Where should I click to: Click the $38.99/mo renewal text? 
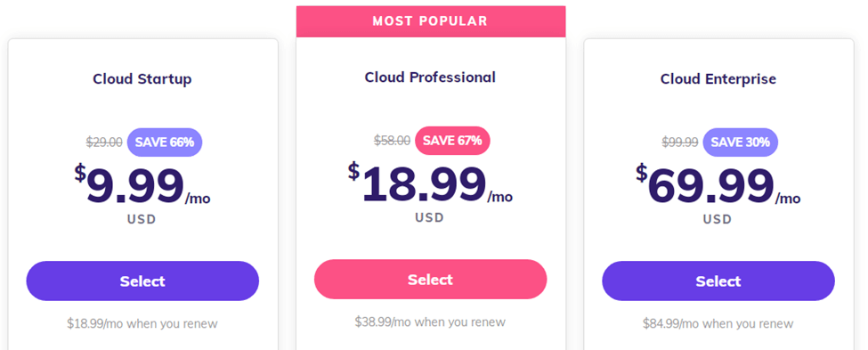click(430, 322)
